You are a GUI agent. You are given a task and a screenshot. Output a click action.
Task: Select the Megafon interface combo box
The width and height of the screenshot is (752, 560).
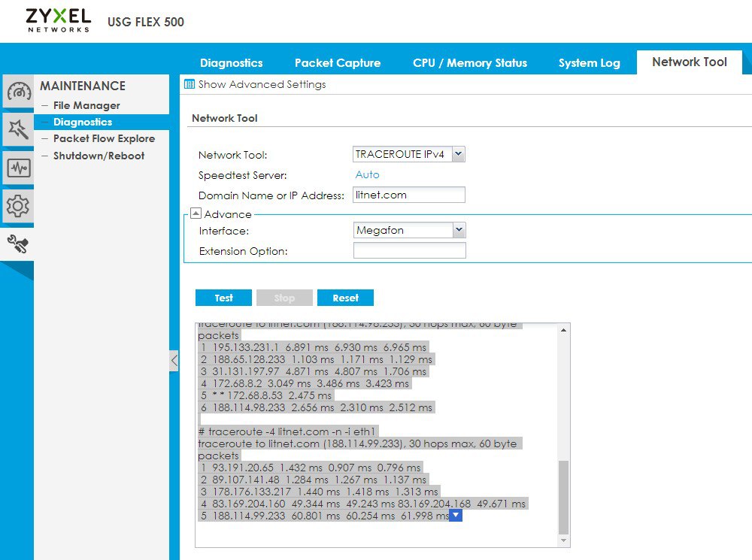pos(410,230)
